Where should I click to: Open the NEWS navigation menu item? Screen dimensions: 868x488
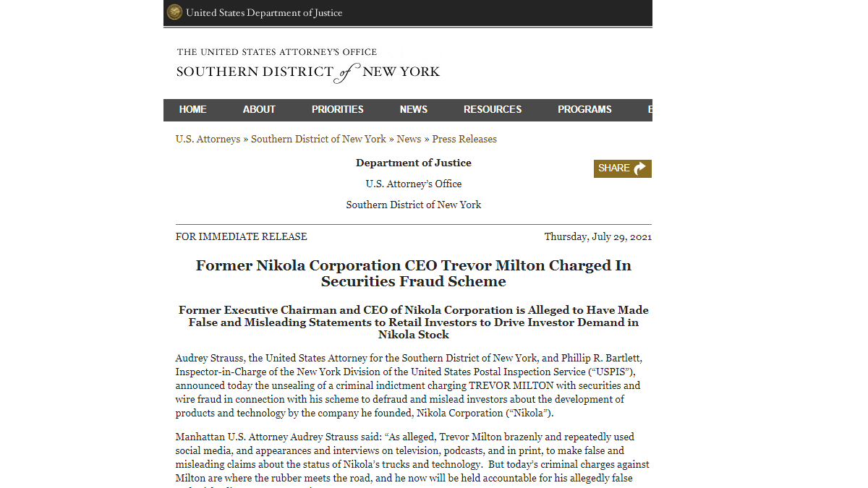(x=414, y=110)
